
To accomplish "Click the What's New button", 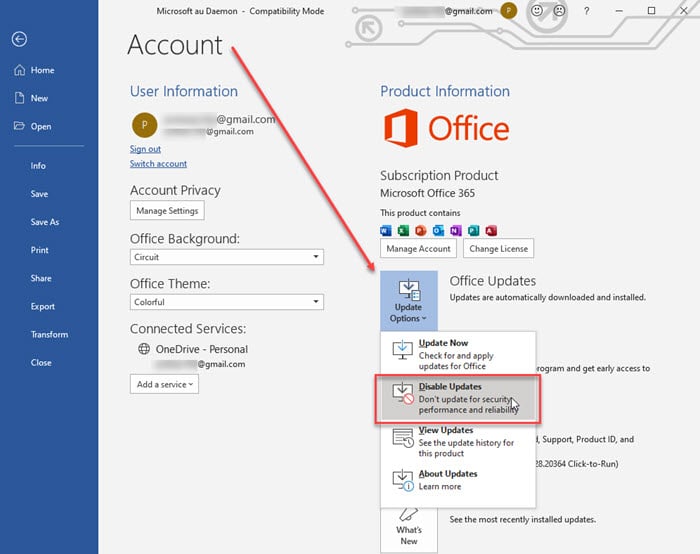I will [x=408, y=531].
